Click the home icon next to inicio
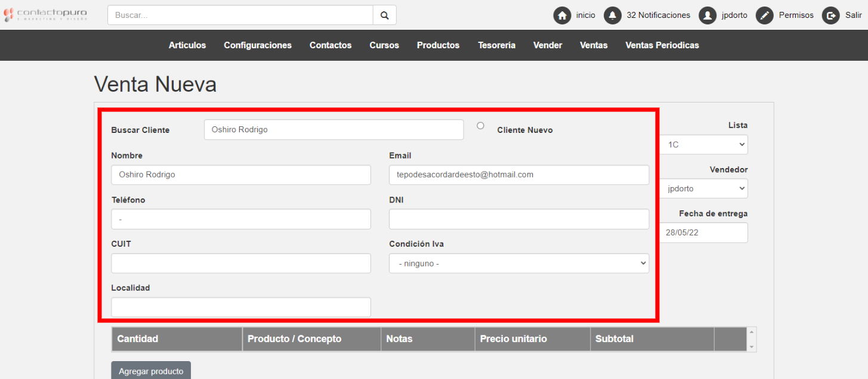 [562, 15]
